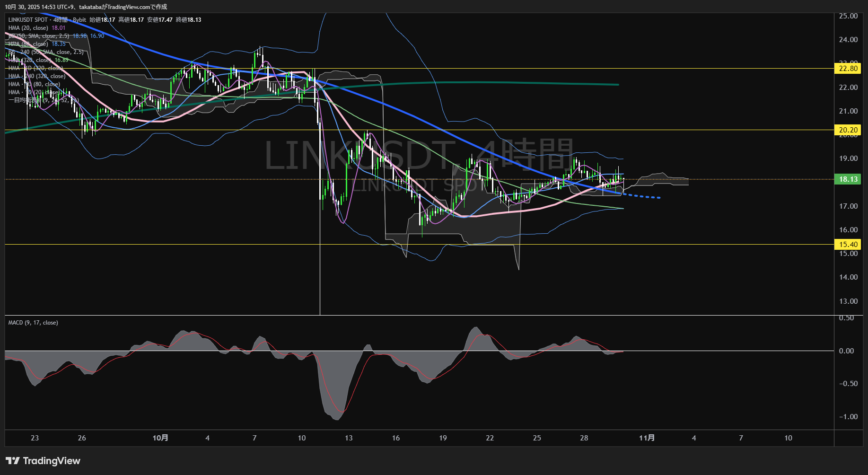Click the HMA (20, close) legend entry
Viewport: 868px width, 475px height.
(28, 28)
